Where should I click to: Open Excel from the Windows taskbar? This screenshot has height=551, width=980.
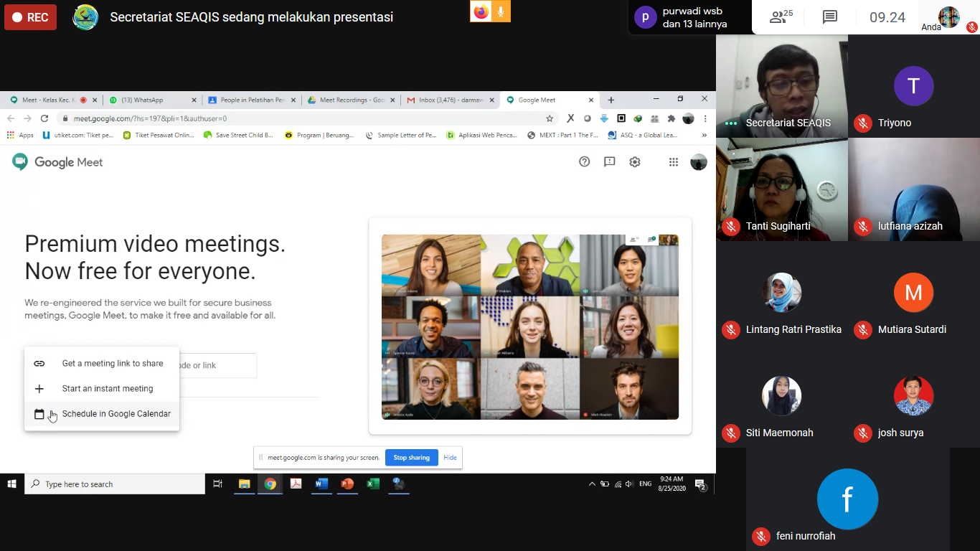(x=373, y=484)
